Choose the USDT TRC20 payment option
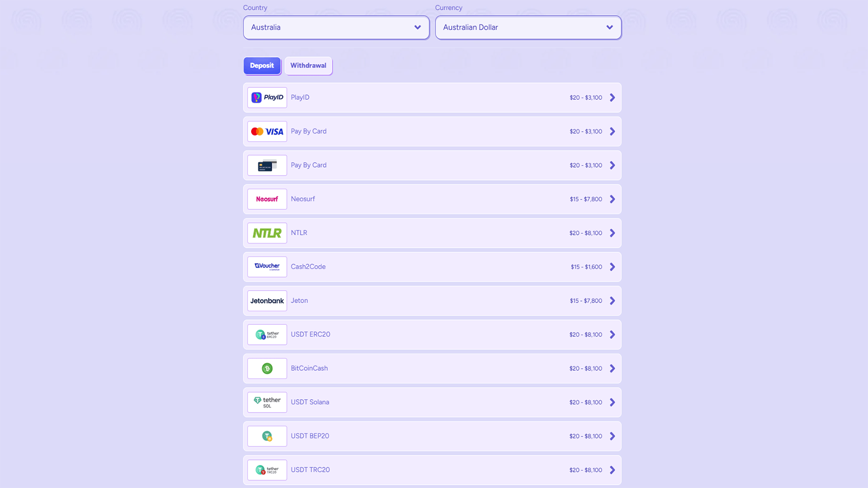The height and width of the screenshot is (488, 868). 310,470
